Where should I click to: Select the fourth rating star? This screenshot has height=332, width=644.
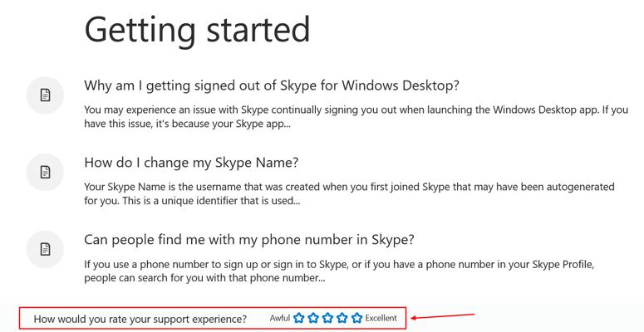342,318
